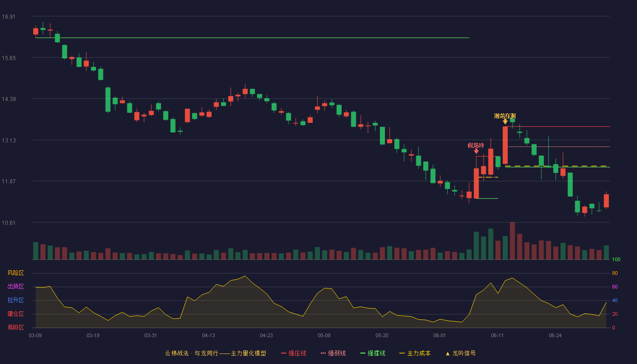
Task: Click the indicator scale value 20
Action: pyautogui.click(x=615, y=314)
